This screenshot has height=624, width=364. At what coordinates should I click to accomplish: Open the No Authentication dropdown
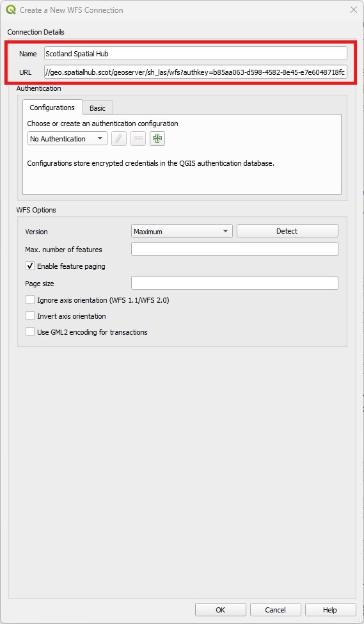(x=68, y=138)
